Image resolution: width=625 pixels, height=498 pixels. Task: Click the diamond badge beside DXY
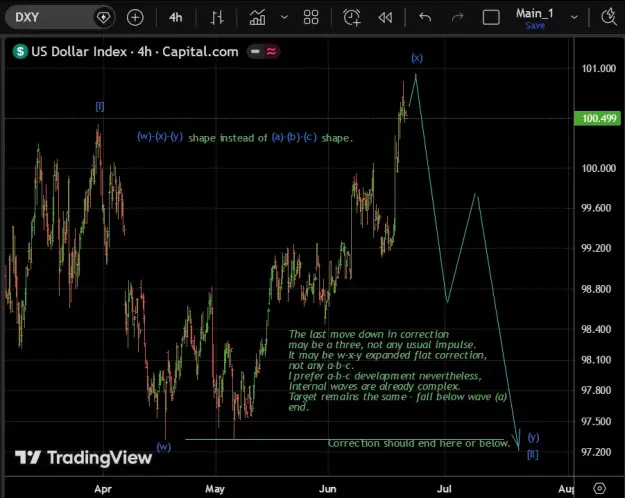pos(104,18)
